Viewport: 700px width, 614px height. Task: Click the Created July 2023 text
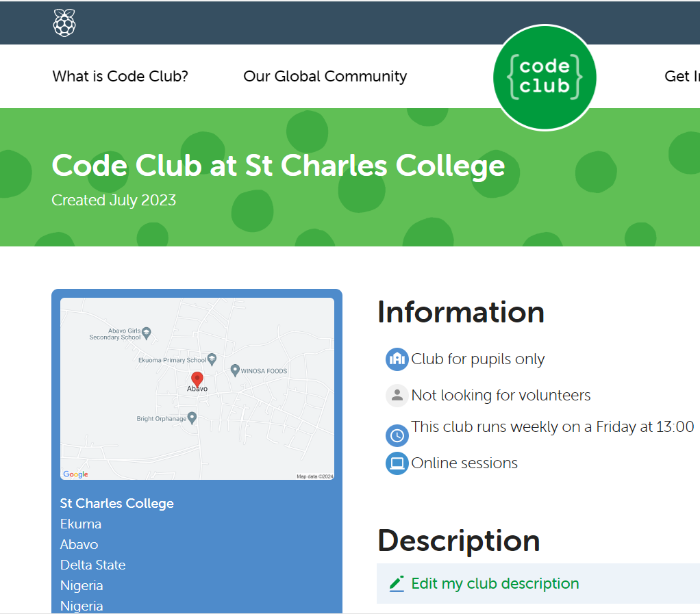click(x=114, y=201)
